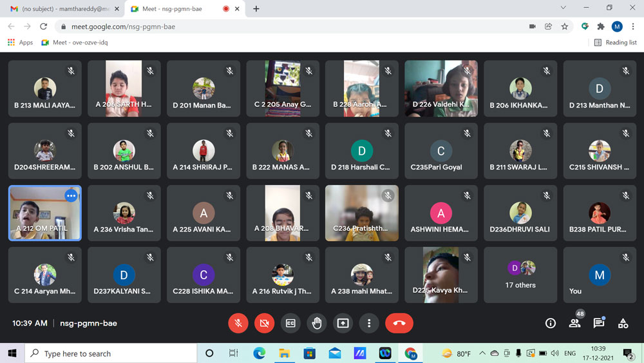
Task: Bookmark this page with the star icon
Action: [x=565, y=26]
